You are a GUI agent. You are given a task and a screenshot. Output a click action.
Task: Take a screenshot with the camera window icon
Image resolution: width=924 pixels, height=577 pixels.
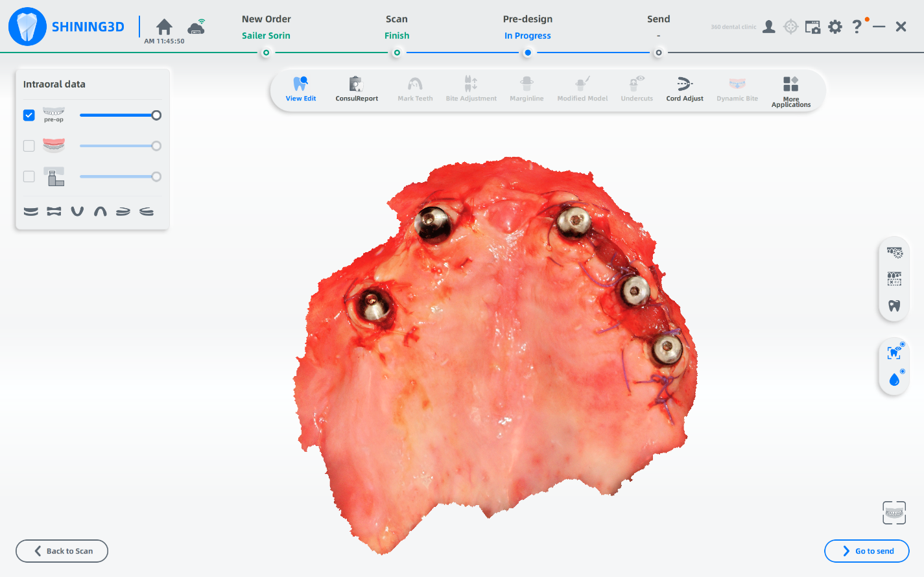coord(812,27)
